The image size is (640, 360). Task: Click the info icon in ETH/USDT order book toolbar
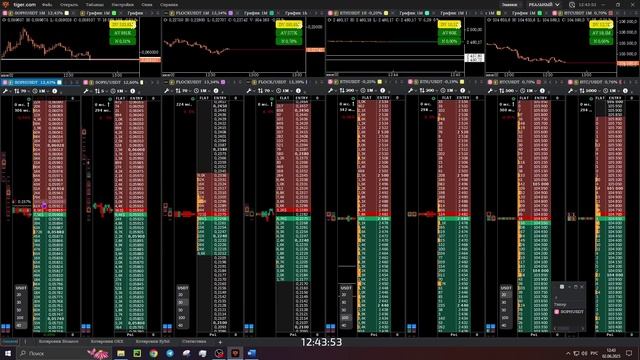[x=462, y=91]
